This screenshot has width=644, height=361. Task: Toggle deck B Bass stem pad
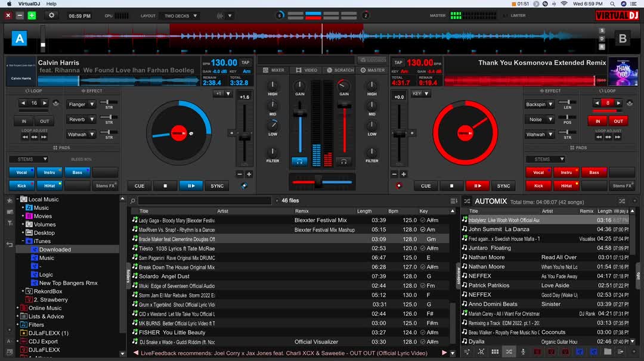[x=594, y=172]
